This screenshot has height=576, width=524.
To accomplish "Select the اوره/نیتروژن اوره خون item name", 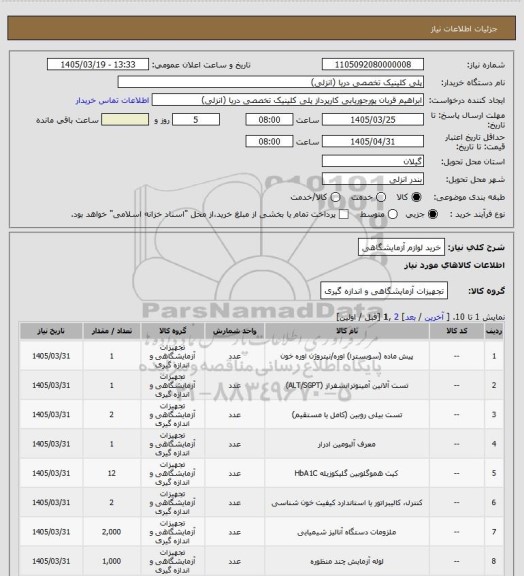I will 347,356.
